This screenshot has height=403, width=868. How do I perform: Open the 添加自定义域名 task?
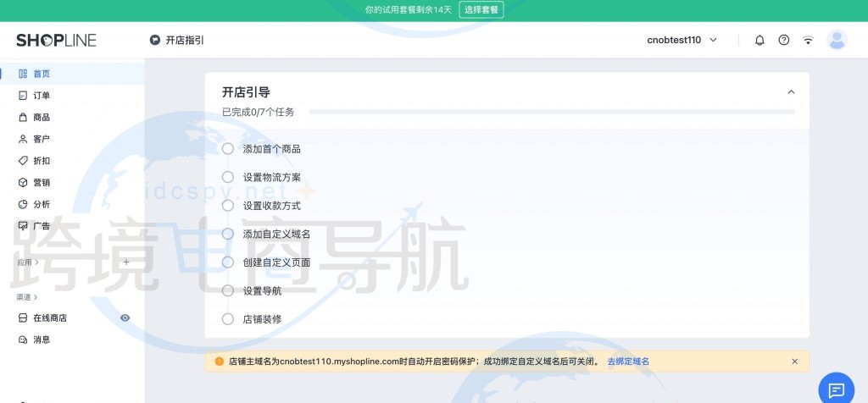(277, 234)
